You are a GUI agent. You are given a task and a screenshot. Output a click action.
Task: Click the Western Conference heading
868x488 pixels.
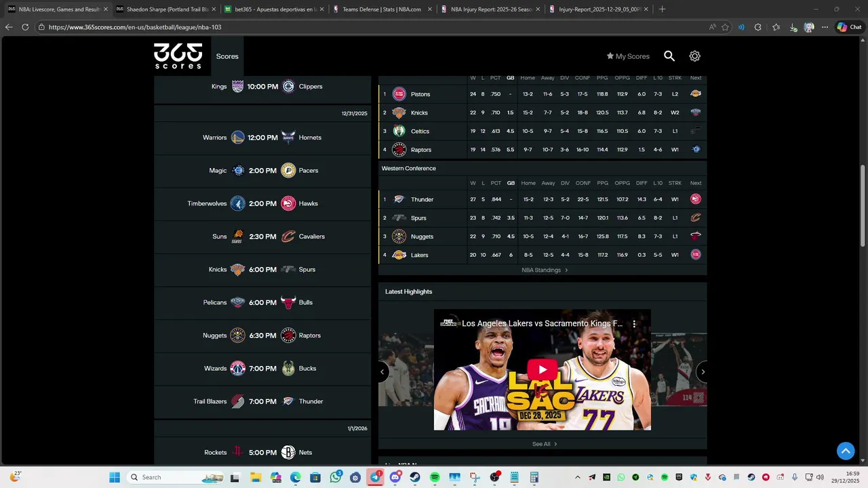[x=409, y=168]
